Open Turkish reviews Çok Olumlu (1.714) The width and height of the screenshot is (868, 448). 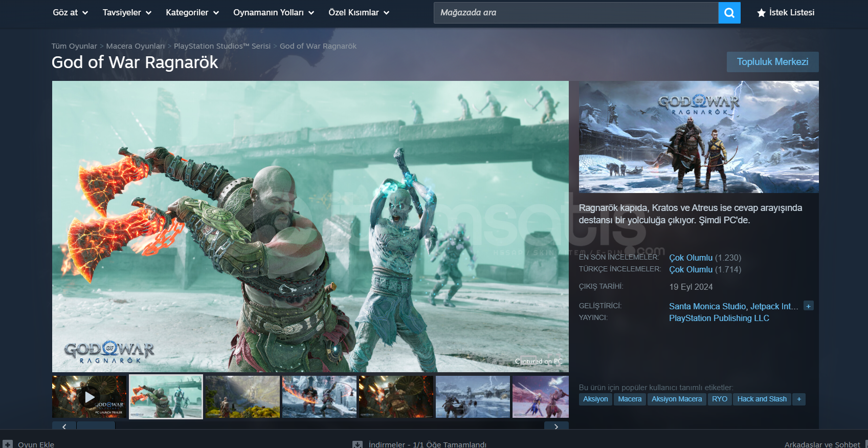pos(705,270)
